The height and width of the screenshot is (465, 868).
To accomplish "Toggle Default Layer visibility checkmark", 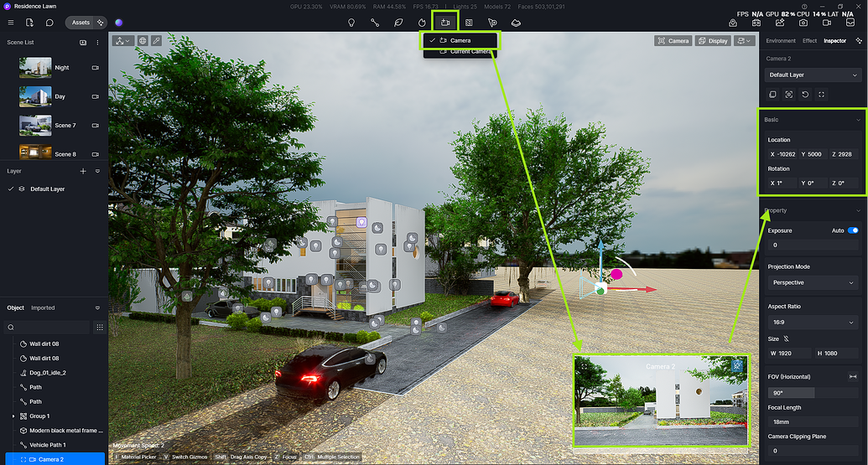I will [11, 189].
